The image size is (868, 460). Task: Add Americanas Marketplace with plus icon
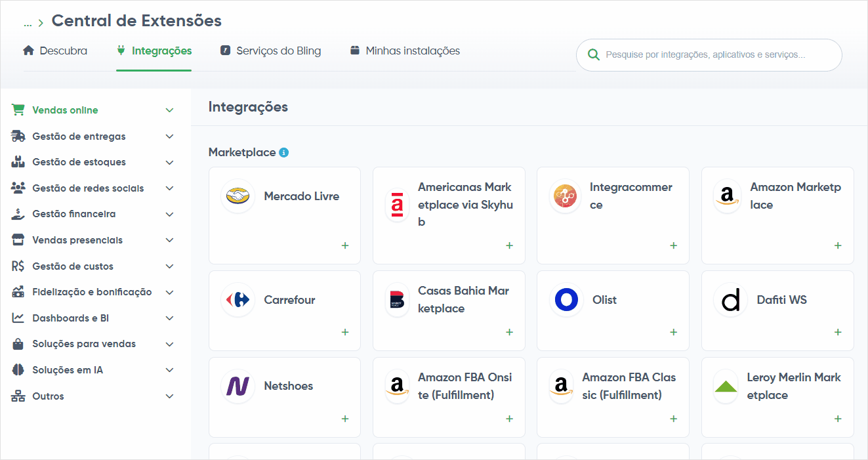tap(509, 245)
